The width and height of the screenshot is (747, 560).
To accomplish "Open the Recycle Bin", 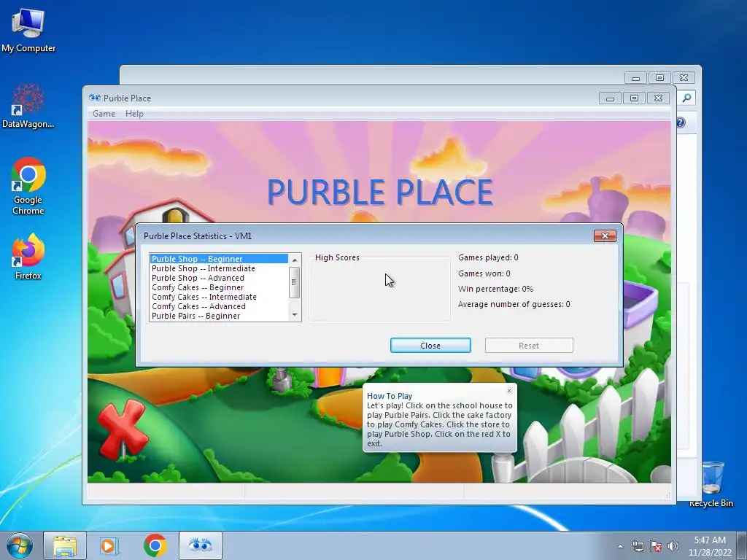I will (x=711, y=484).
